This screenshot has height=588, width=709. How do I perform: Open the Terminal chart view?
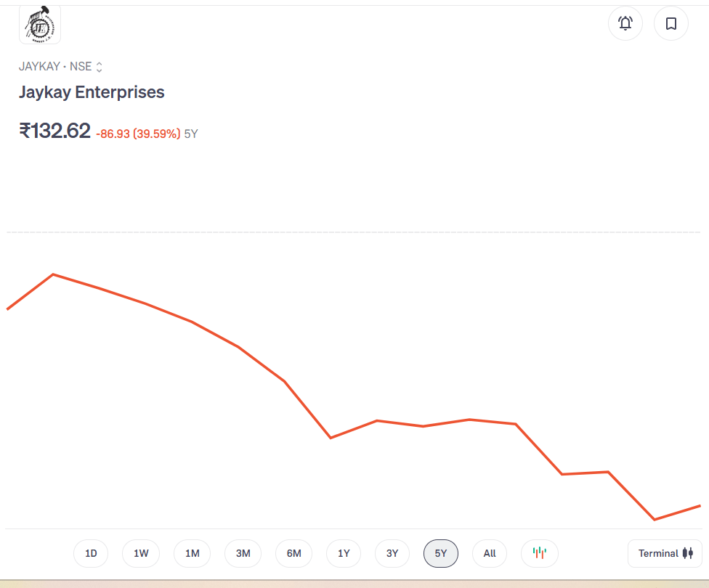[665, 553]
